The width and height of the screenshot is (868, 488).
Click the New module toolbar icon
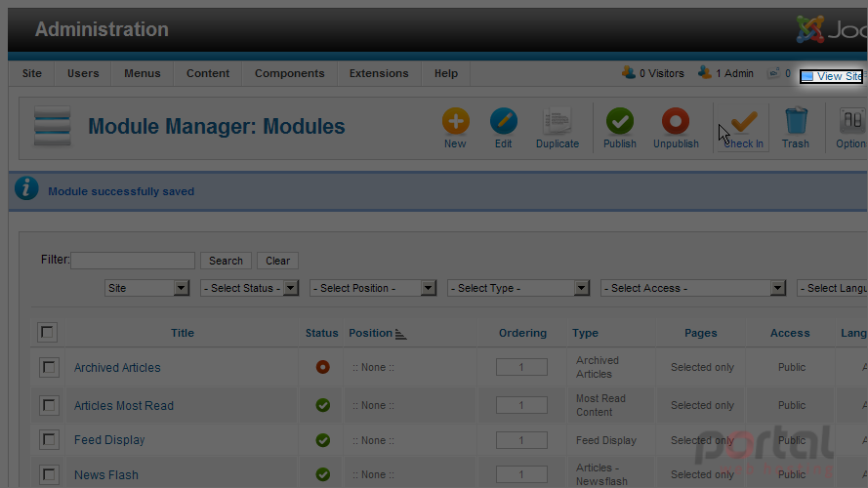point(456,121)
